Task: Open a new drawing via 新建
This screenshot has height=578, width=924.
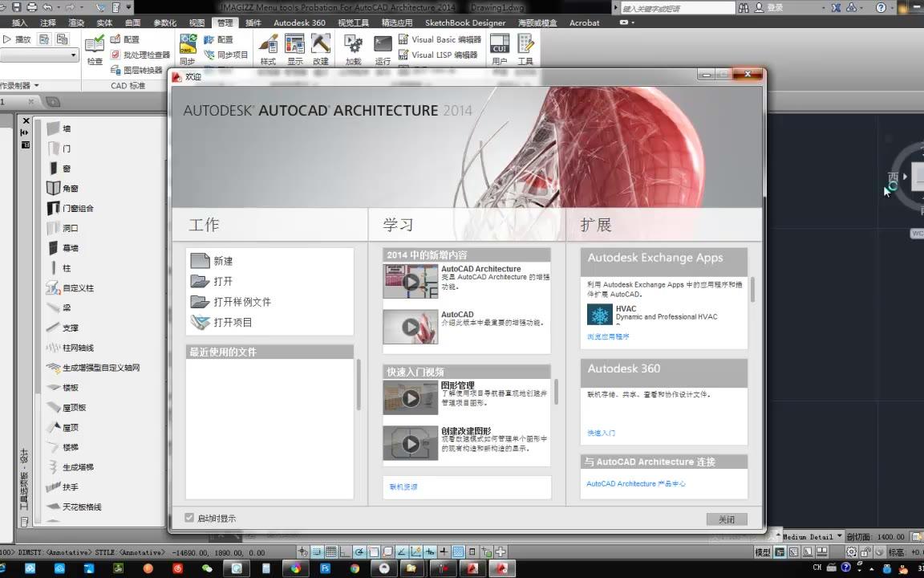Action: tap(222, 260)
